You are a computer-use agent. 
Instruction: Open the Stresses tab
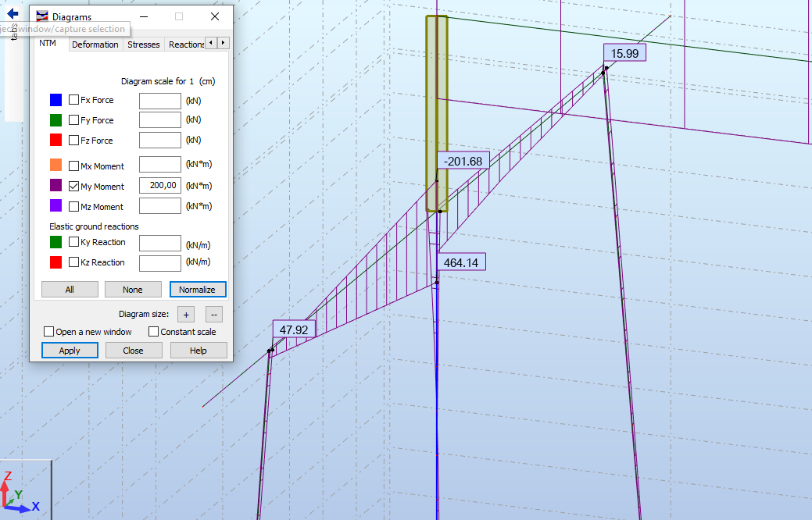point(143,45)
